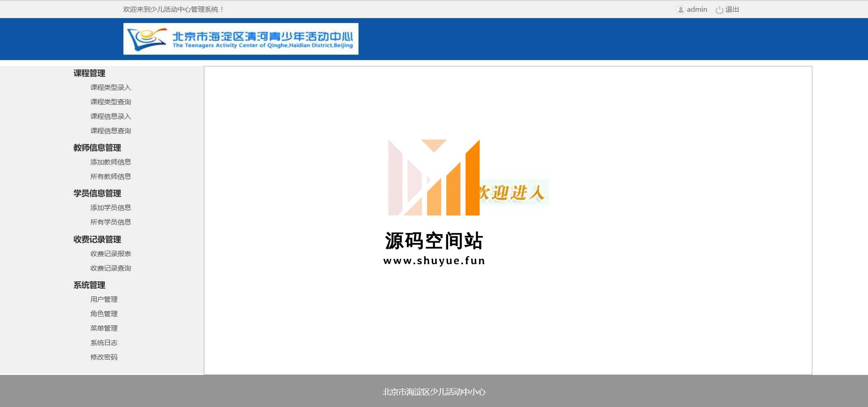
Task: Open 系统日志 log page
Action: click(104, 343)
